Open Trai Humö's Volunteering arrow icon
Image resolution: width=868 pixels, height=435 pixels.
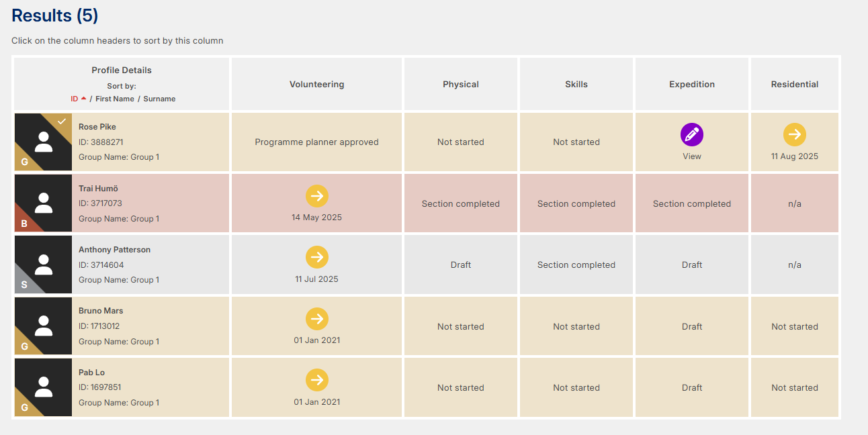pyautogui.click(x=316, y=196)
